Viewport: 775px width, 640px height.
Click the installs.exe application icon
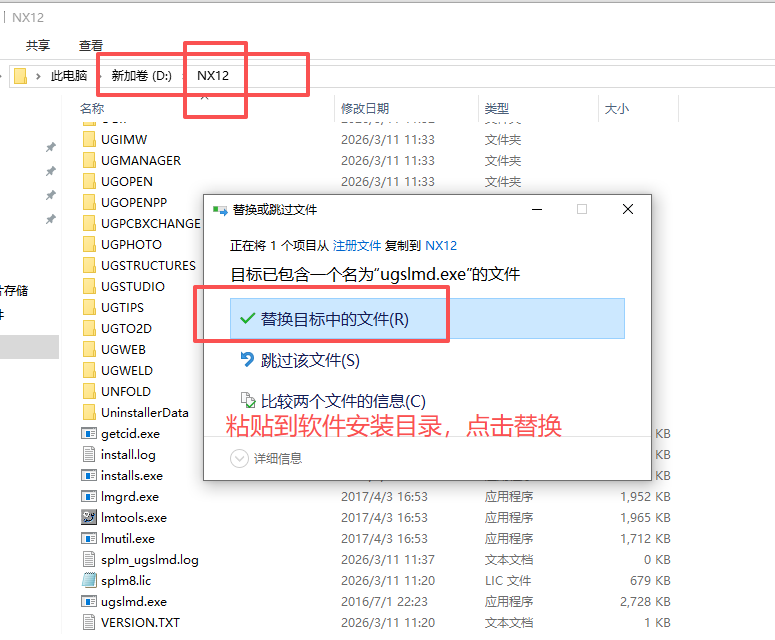click(89, 475)
